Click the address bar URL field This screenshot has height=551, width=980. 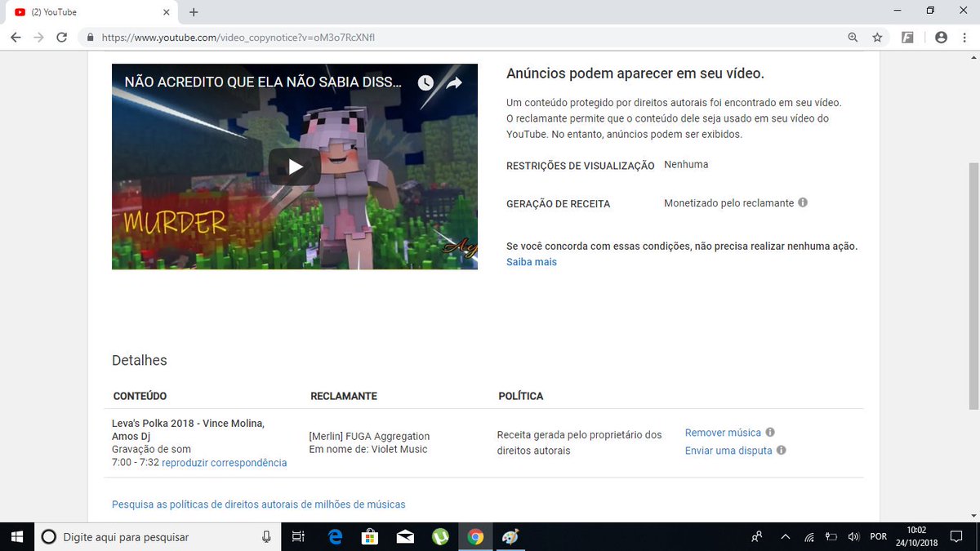465,38
